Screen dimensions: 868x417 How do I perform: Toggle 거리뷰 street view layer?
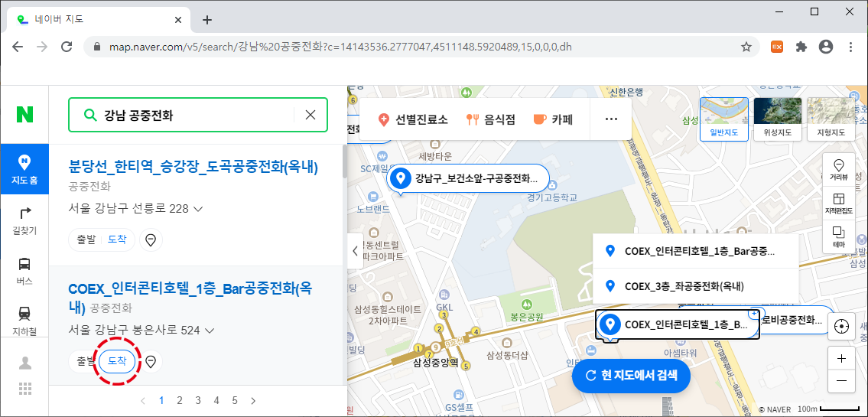click(838, 169)
